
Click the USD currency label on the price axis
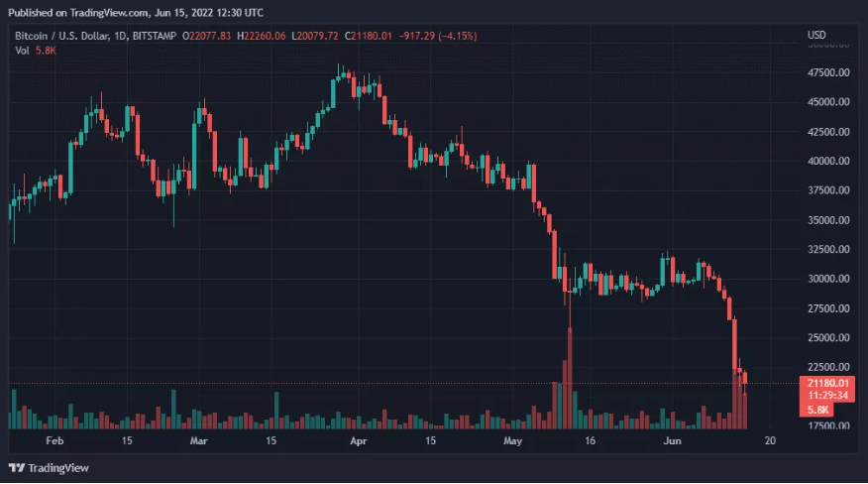pos(816,36)
